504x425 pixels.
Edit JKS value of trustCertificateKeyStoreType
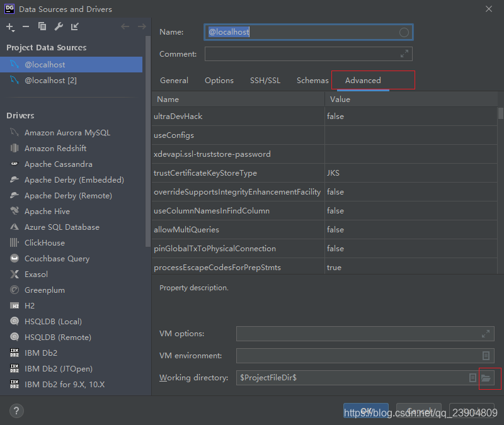[411, 173]
